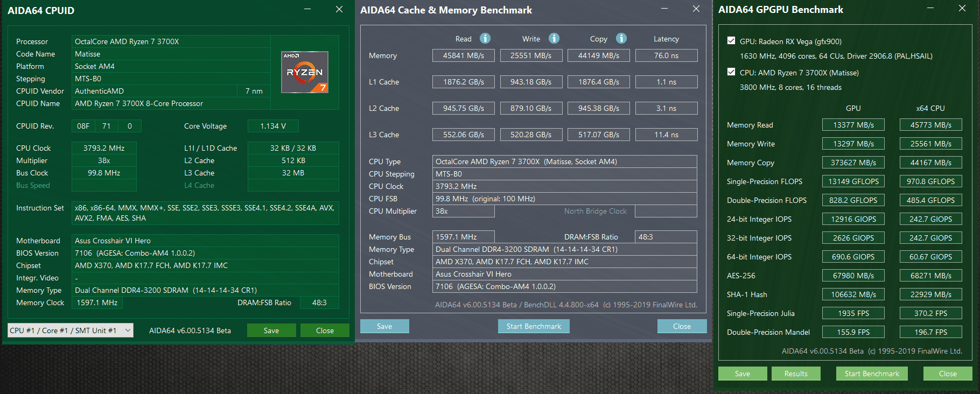Click BIOS Version 7106 in CPUID window

point(205,253)
